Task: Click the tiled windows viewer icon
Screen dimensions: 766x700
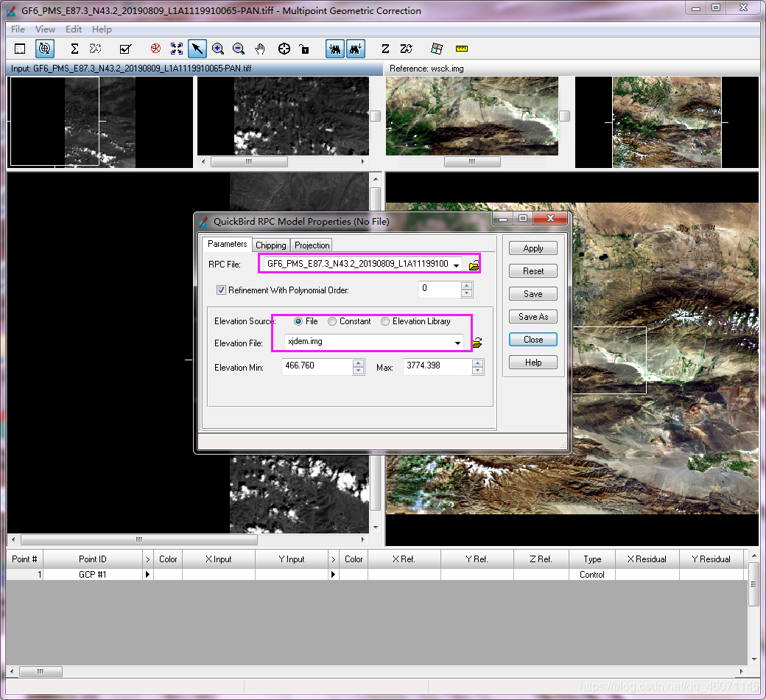Action: click(437, 49)
